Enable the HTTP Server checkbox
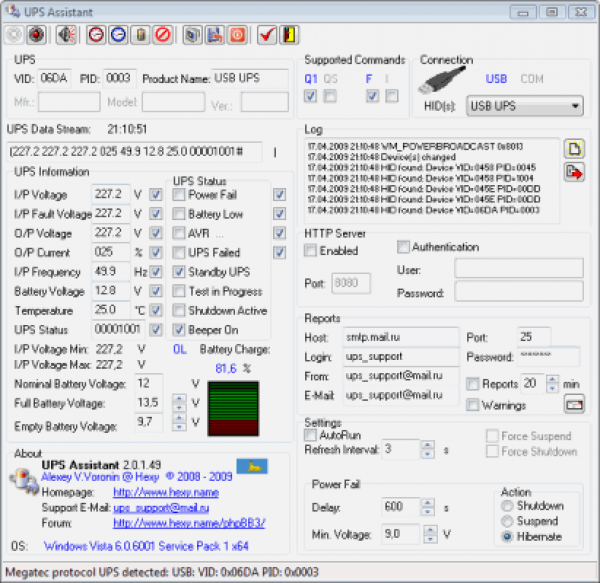Image resolution: width=600 pixels, height=583 pixels. tap(311, 251)
